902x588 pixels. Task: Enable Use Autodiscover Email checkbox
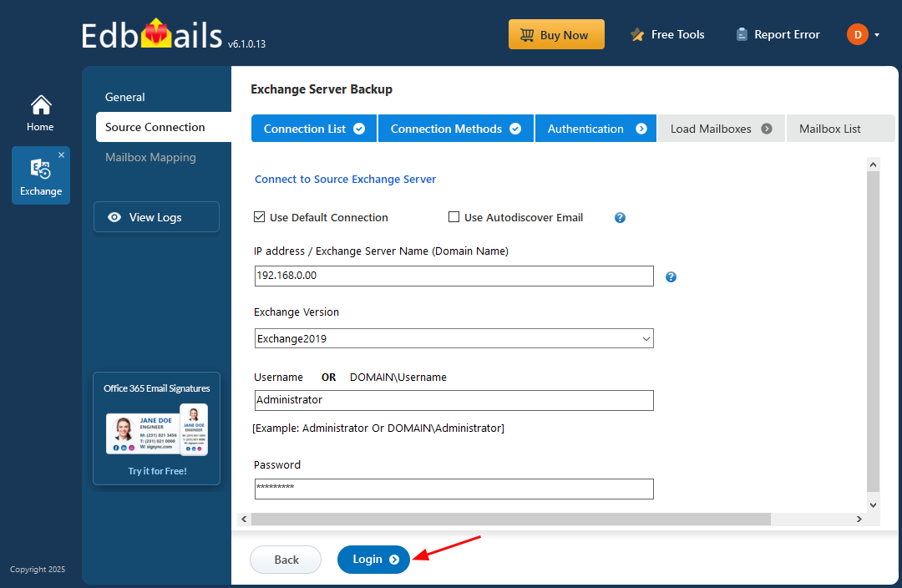(x=454, y=217)
